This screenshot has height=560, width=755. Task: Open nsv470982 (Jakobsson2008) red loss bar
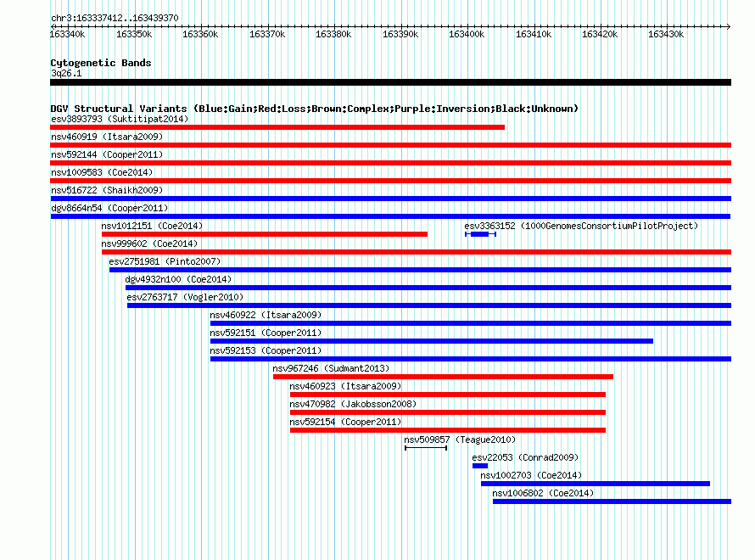448,412
